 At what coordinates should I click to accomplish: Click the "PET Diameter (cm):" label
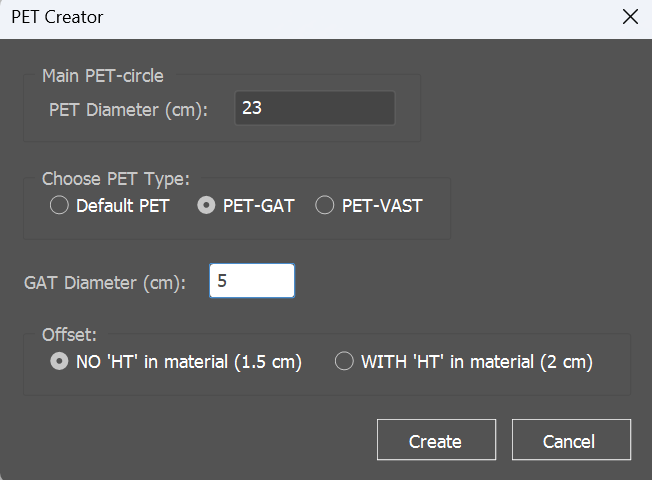tap(128, 109)
